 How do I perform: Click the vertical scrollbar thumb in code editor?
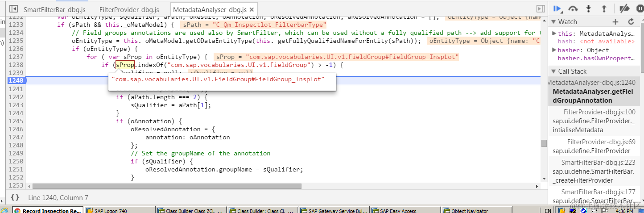tap(544, 143)
